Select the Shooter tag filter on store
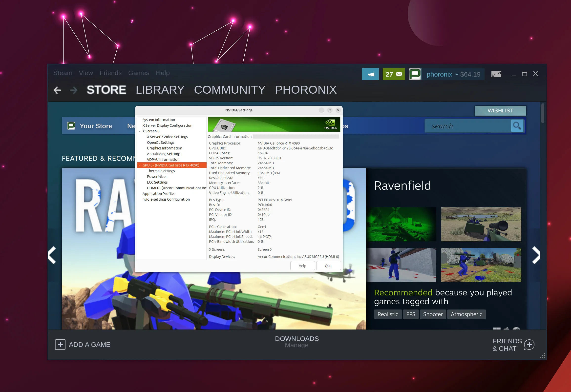 pyautogui.click(x=433, y=314)
